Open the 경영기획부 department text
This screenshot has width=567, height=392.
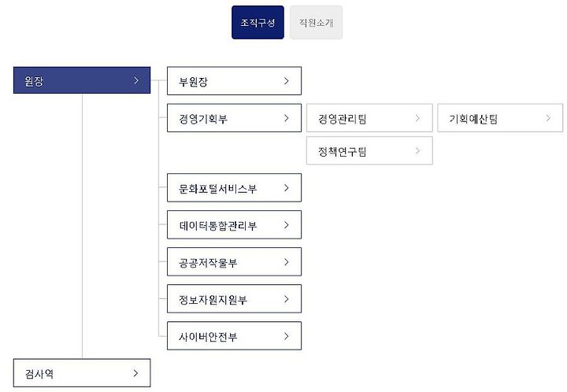(x=203, y=119)
